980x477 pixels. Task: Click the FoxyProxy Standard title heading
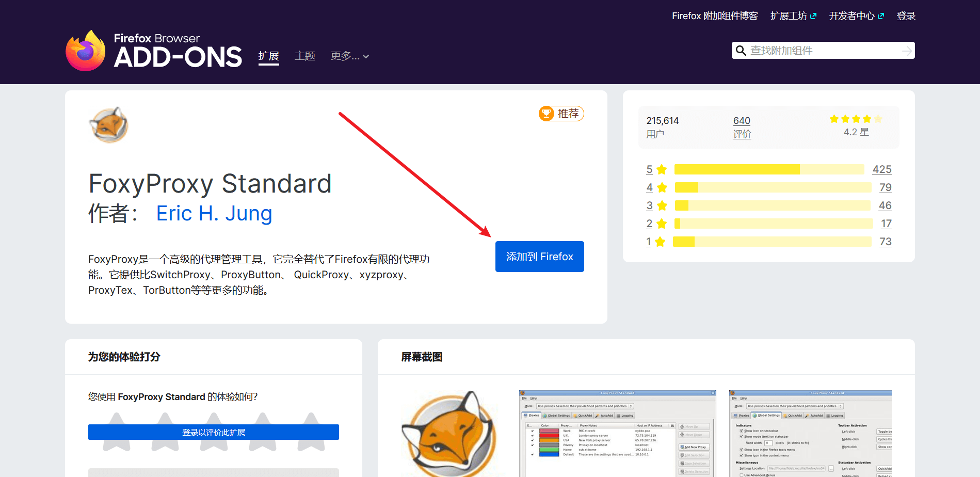pyautogui.click(x=210, y=184)
